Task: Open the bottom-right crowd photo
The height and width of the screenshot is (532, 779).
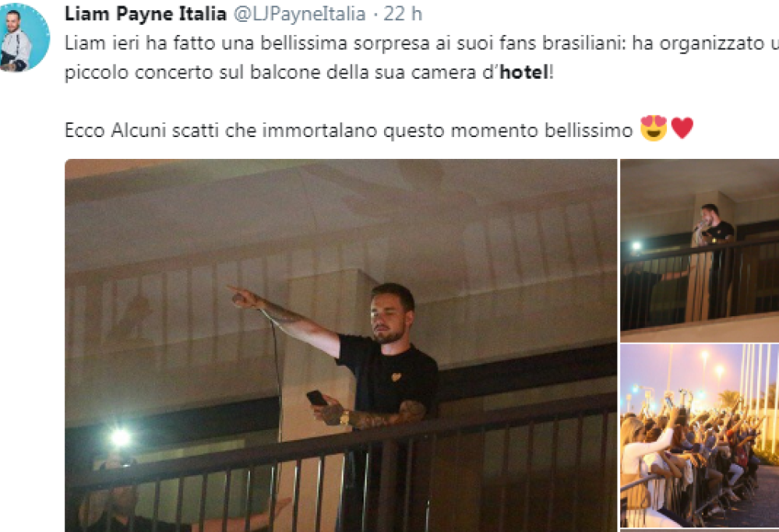Action: 699,436
